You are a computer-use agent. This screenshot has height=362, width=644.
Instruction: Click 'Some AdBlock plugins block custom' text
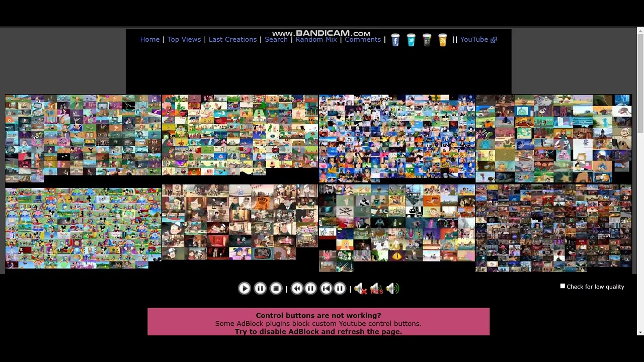[318, 323]
